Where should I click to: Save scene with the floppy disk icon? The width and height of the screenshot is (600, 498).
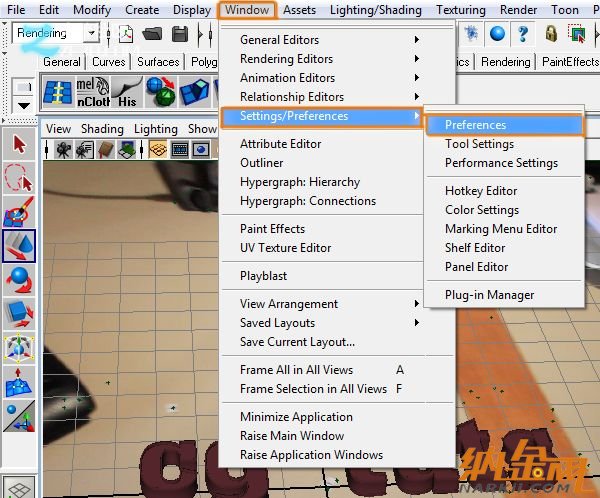[x=180, y=34]
